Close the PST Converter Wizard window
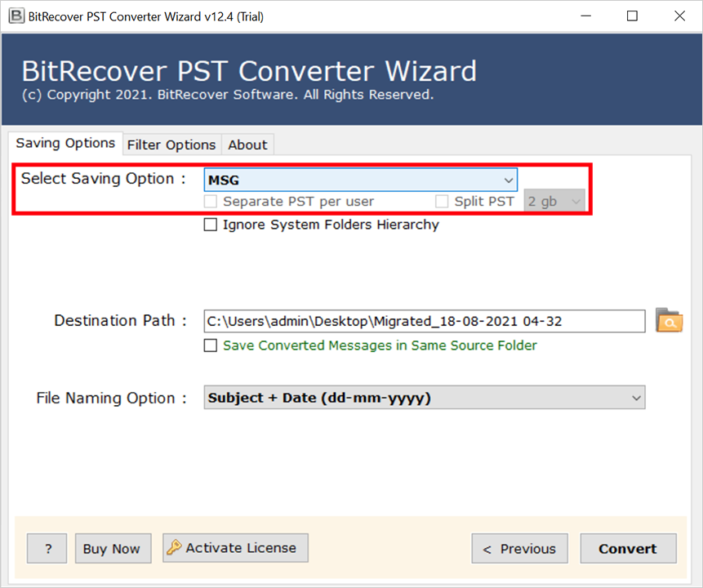 (679, 16)
